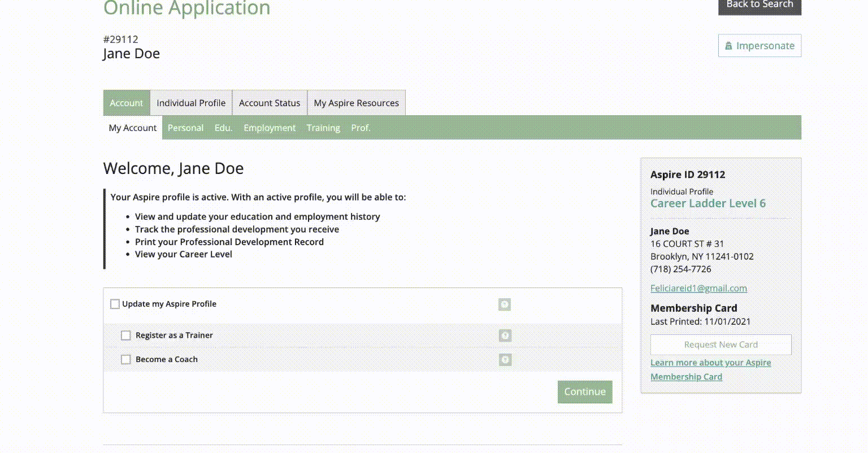The image size is (868, 453).
Task: Tick the Become a Coach checkbox
Action: 126,360
